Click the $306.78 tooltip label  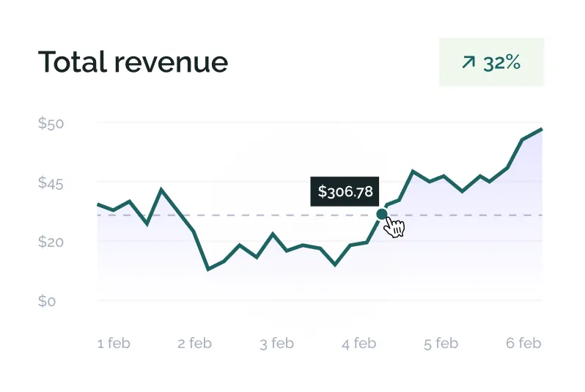click(x=345, y=192)
